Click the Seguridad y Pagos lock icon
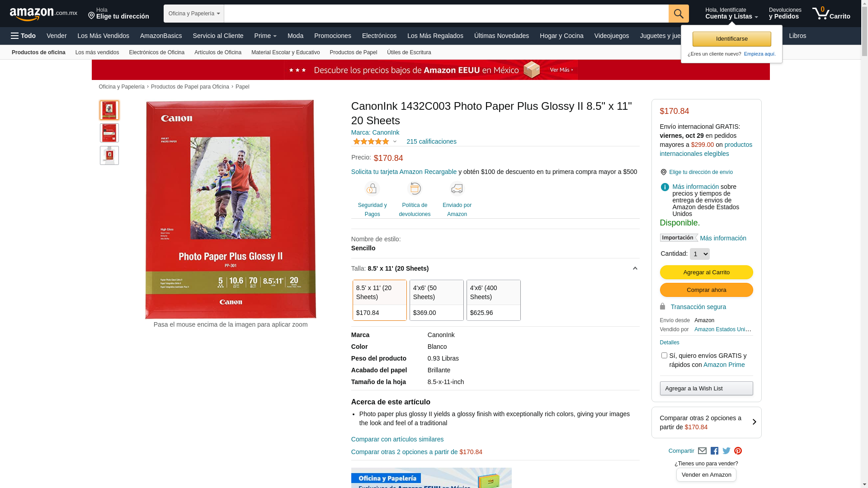868x488 pixels. click(372, 188)
